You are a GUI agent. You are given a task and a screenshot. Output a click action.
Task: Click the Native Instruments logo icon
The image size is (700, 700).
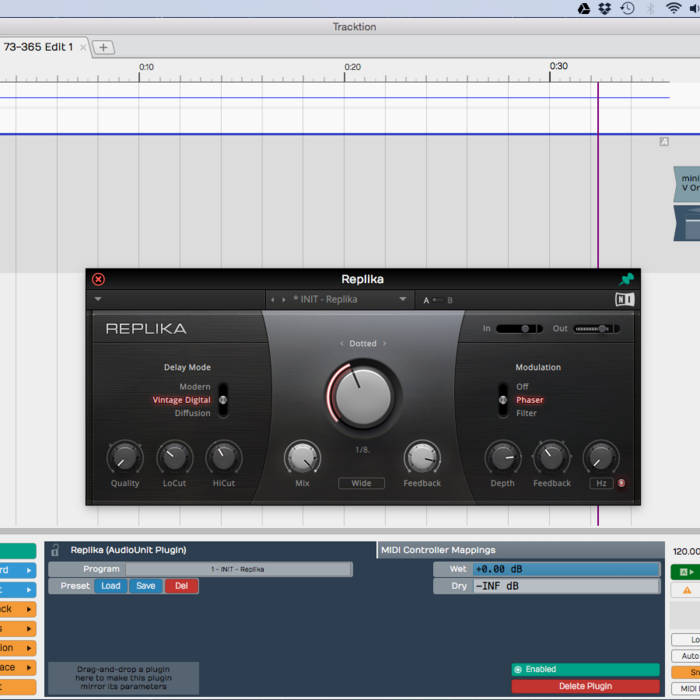[624, 299]
